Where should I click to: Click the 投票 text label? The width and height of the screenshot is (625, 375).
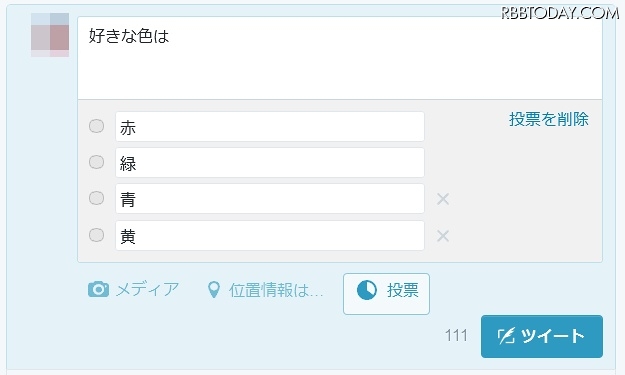point(403,290)
